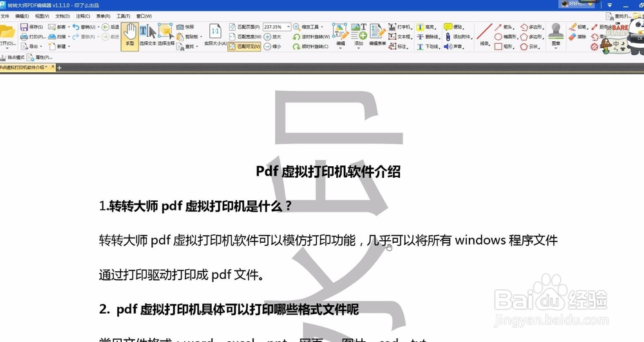Expand the 新建 new document dropdown
Viewport: 644px width, 342px height.
(69, 46)
